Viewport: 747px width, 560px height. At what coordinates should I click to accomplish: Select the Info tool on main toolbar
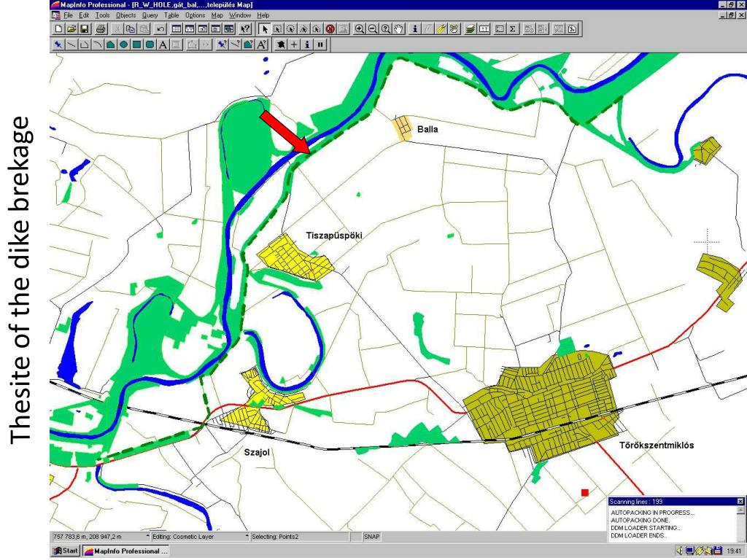coord(414,29)
